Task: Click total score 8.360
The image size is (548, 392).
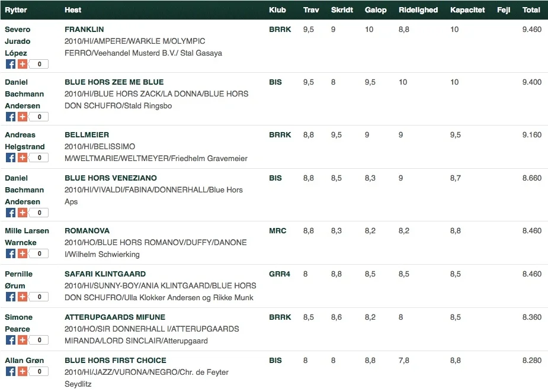Action: click(x=532, y=317)
